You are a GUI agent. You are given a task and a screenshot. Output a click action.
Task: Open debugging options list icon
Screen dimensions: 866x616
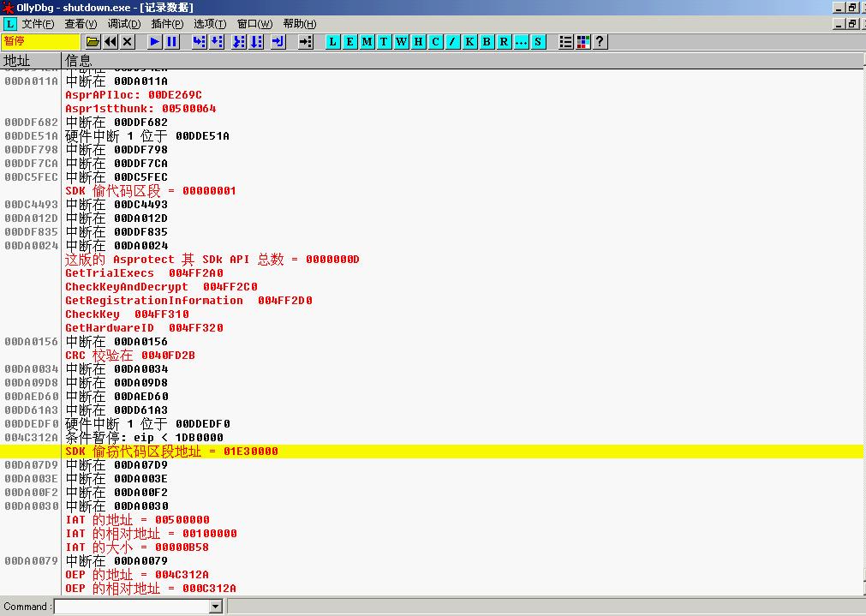(x=565, y=42)
